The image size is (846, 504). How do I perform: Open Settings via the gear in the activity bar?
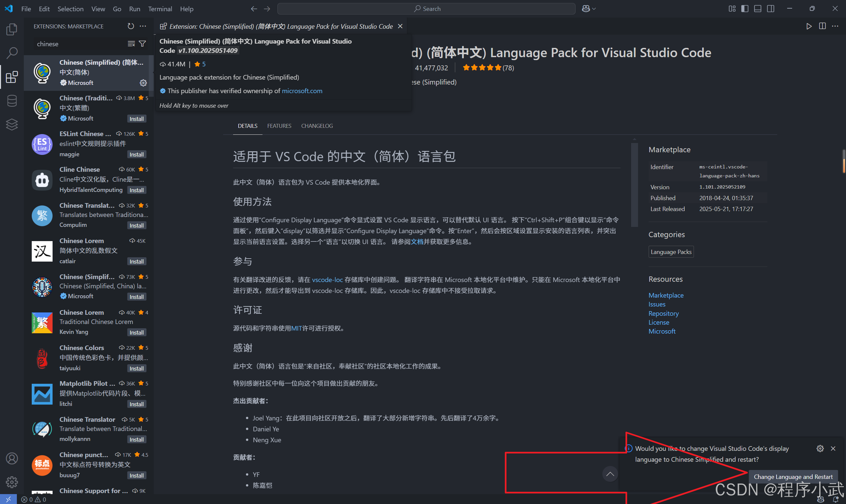(x=11, y=482)
